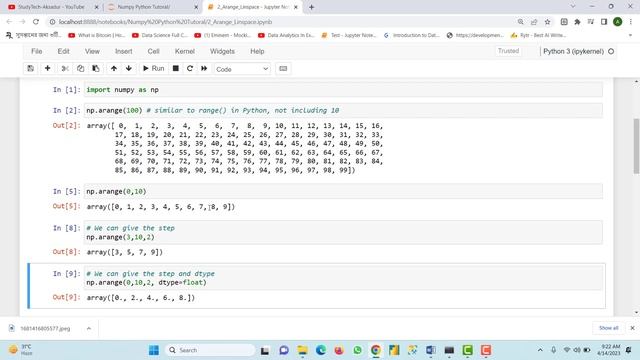Image resolution: width=640 pixels, height=360 pixels.
Task: Open WhatsApp from the taskbar
Action: click(358, 350)
